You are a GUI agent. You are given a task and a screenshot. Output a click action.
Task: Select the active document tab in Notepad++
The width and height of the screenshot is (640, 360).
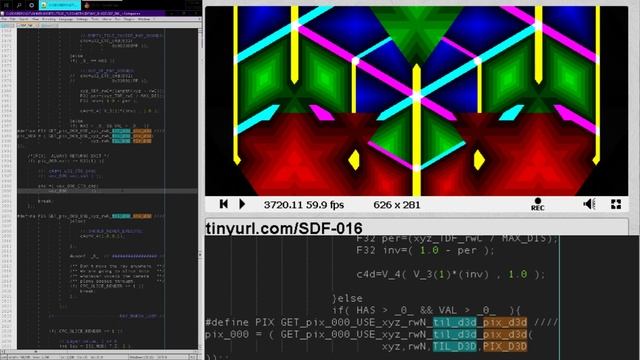click(x=27, y=25)
